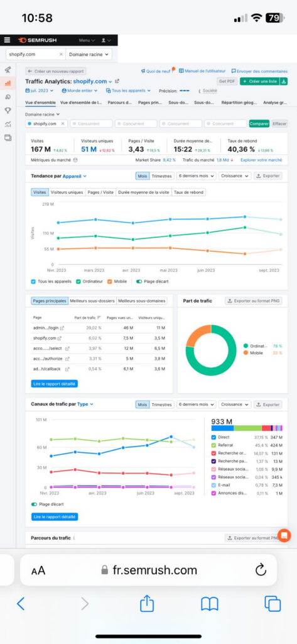297x644 pixels.
Task: Tap the Safari share icon
Action: coord(147,603)
